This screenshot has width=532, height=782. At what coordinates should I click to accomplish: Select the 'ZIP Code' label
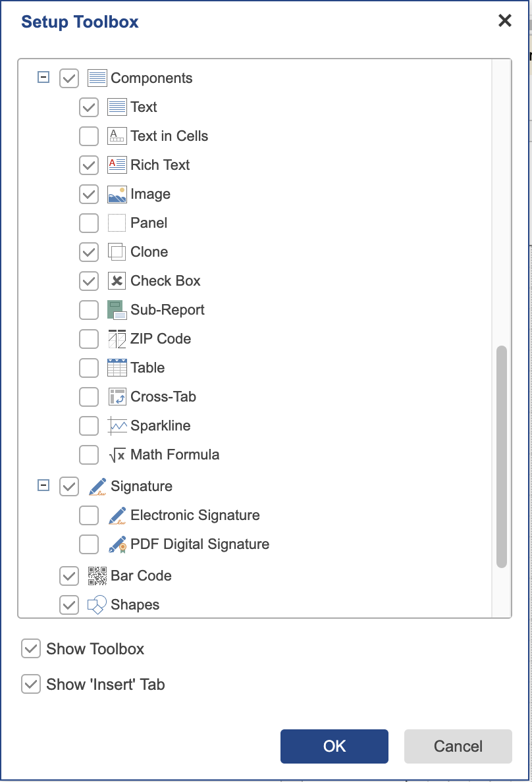click(x=161, y=338)
